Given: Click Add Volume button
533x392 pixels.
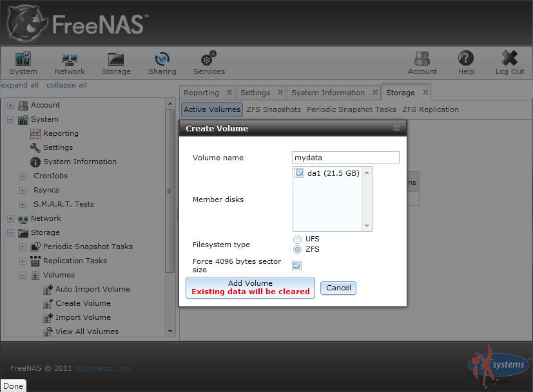Looking at the screenshot, I should coord(250,288).
